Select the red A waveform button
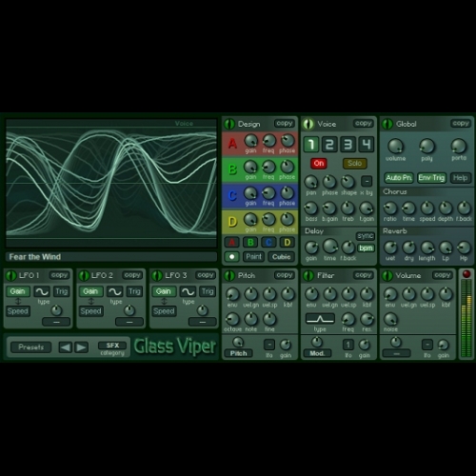Screen dimensions: 476x476 [232, 243]
